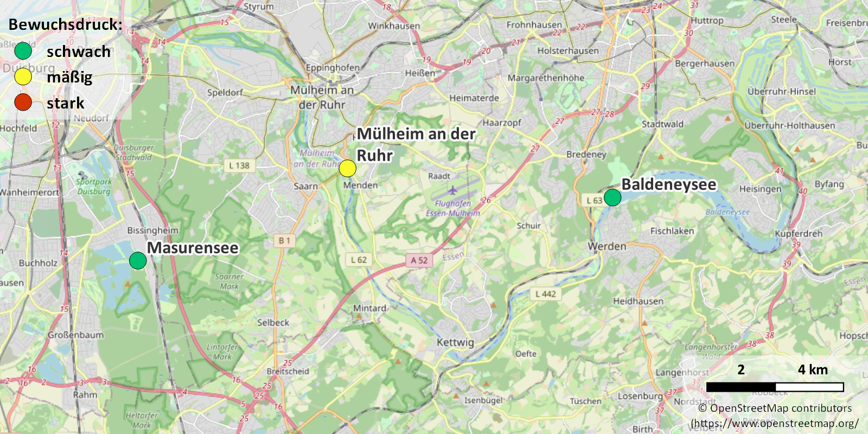Click the L 62 road shield

tap(359, 260)
